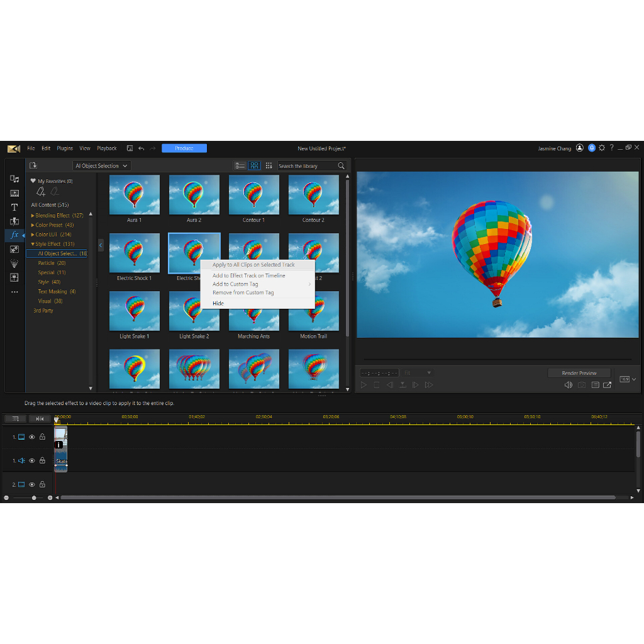This screenshot has width=644, height=644.
Task: Hide video track 2 using eye icon
Action: click(32, 484)
